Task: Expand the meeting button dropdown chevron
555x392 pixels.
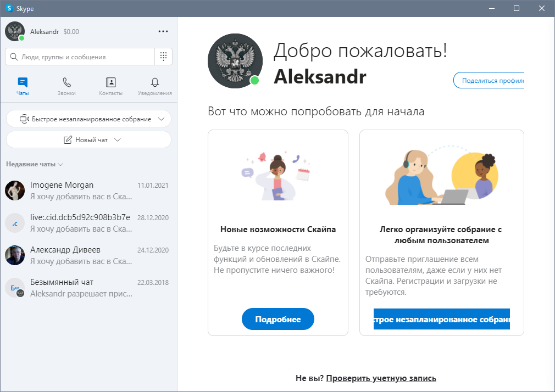Action: pos(161,119)
